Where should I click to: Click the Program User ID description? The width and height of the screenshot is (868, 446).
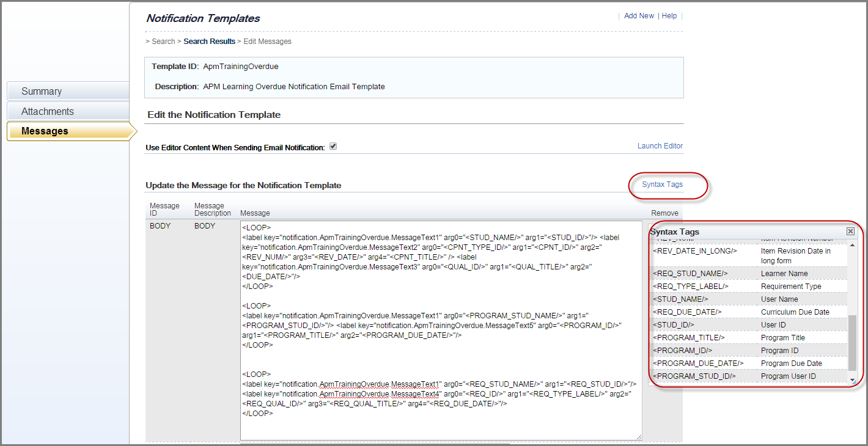click(789, 376)
